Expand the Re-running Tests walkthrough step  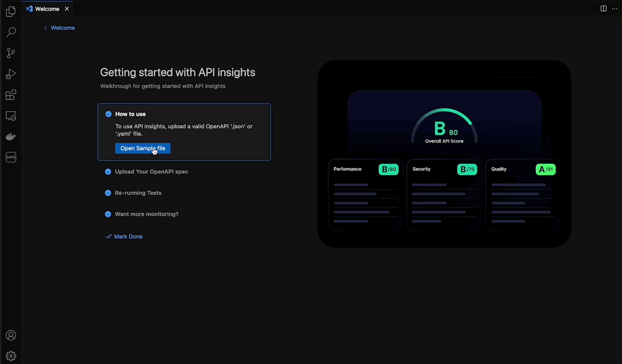137,192
